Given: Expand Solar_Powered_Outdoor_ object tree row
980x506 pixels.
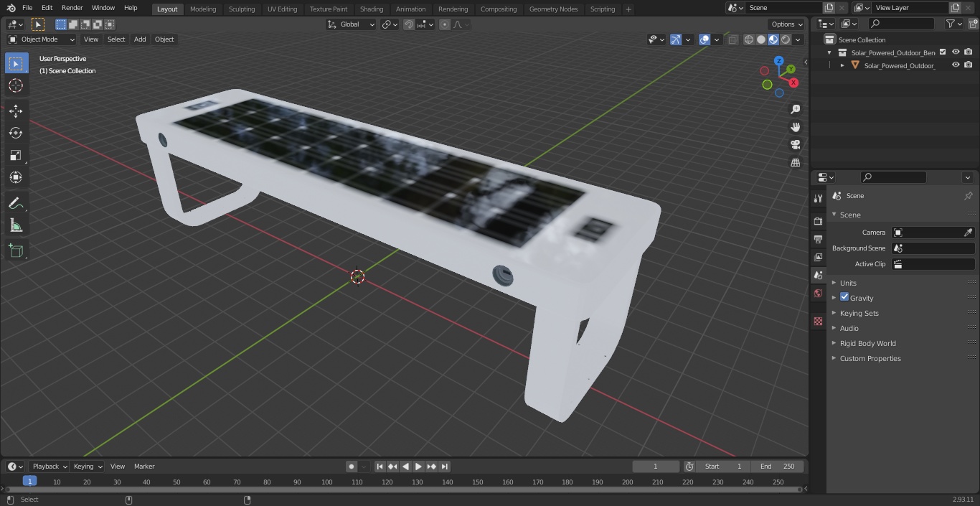Looking at the screenshot, I should 842,65.
